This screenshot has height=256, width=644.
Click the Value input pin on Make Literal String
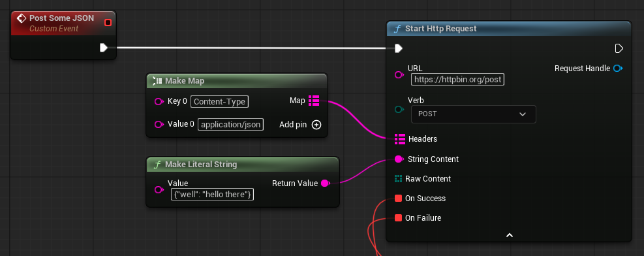159,189
